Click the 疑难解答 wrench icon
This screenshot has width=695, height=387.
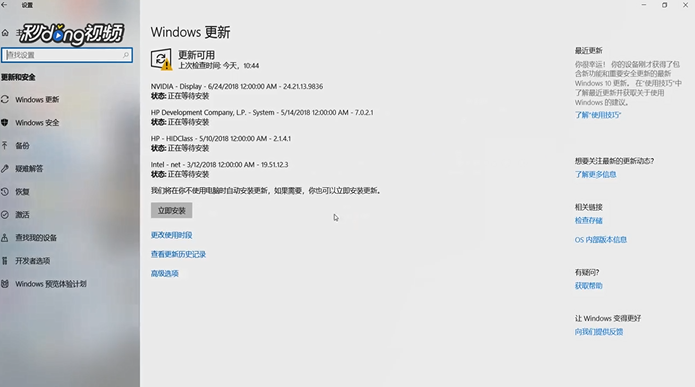pyautogui.click(x=5, y=168)
